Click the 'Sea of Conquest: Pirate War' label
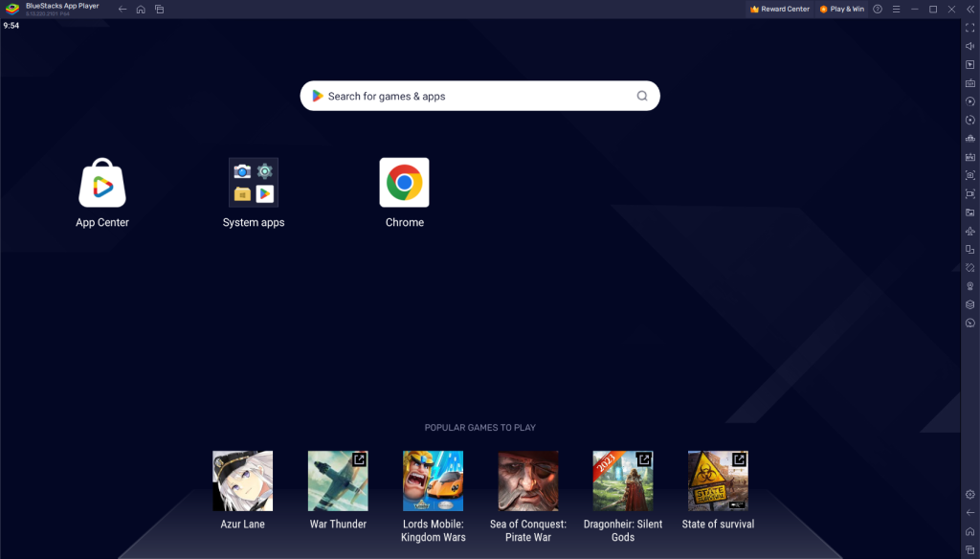This screenshot has width=980, height=559. pos(528,530)
